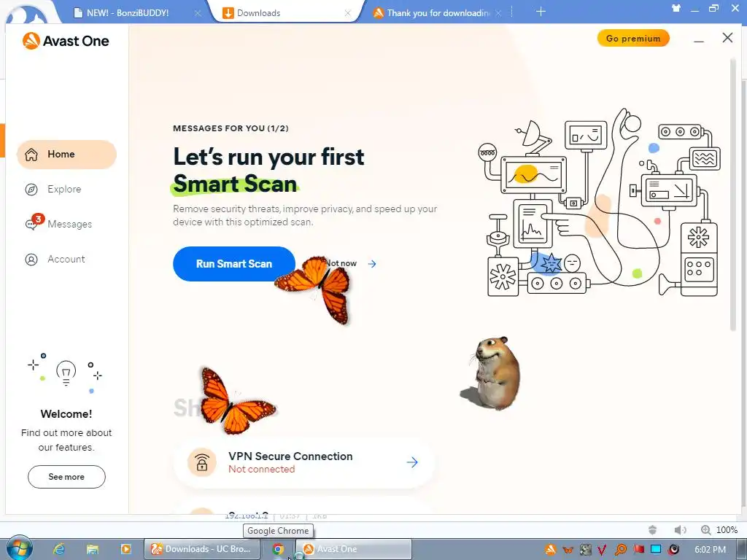The width and height of the screenshot is (747, 560).
Task: Close the Downloads browser tab
Action: click(348, 13)
